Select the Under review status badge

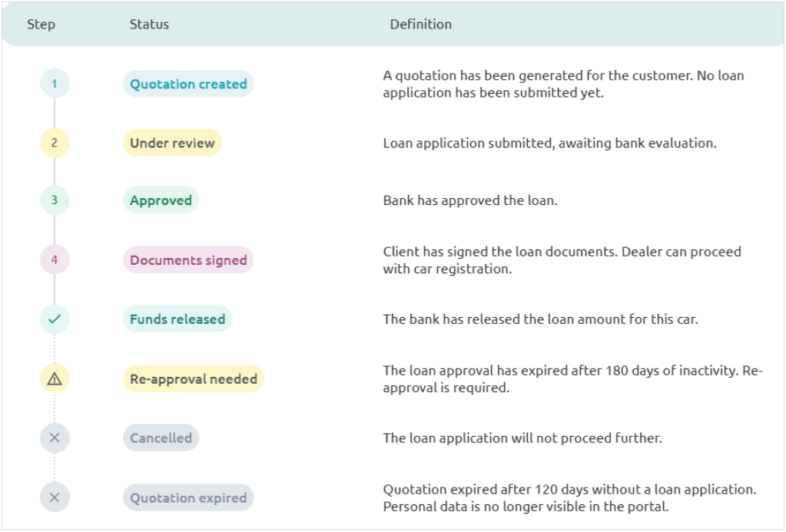(172, 143)
